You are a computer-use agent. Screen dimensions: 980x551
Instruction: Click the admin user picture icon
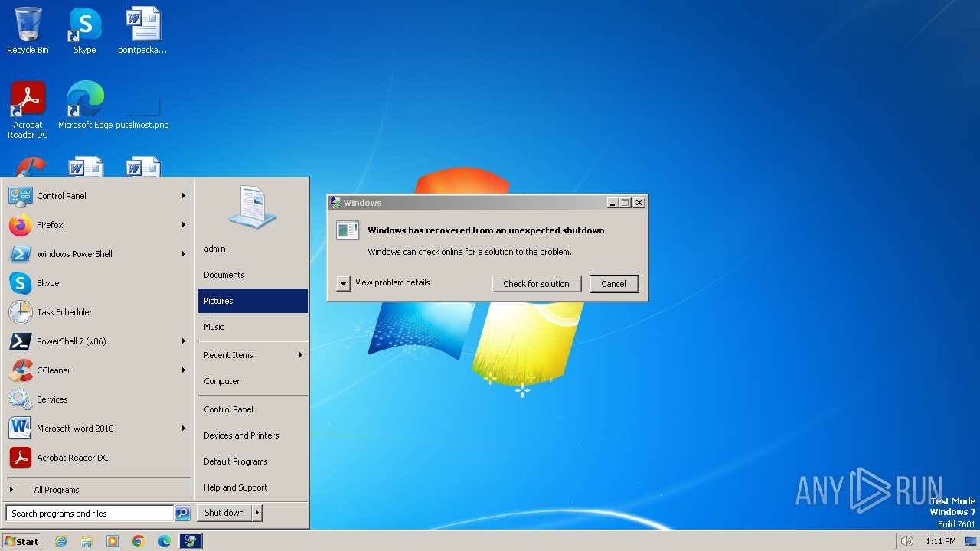(253, 207)
